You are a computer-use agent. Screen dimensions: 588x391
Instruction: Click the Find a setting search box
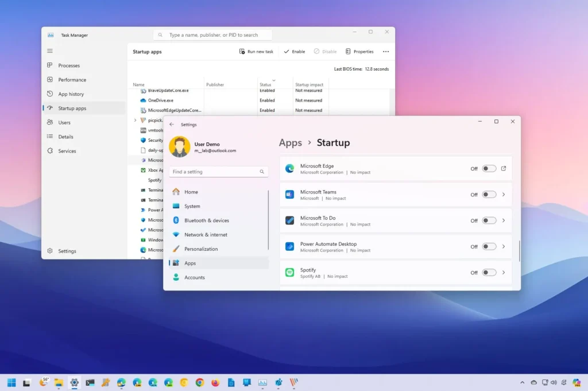click(218, 171)
